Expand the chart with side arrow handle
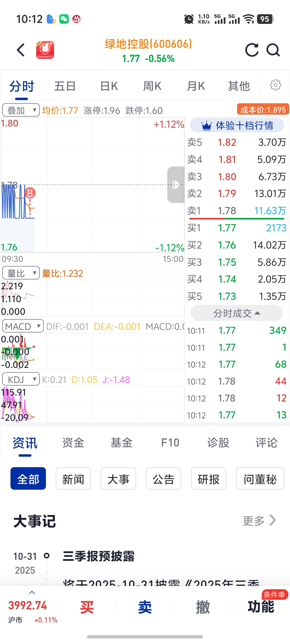The image size is (290, 644). pyautogui.click(x=176, y=185)
